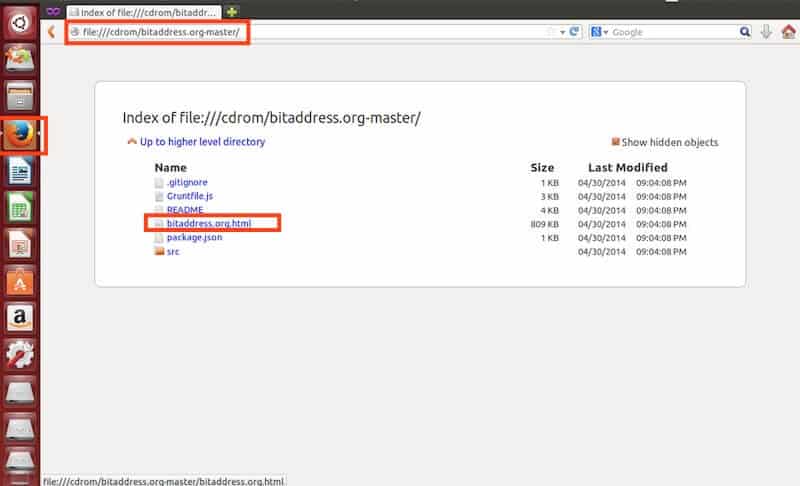Open a new tab with plus button

coord(232,12)
